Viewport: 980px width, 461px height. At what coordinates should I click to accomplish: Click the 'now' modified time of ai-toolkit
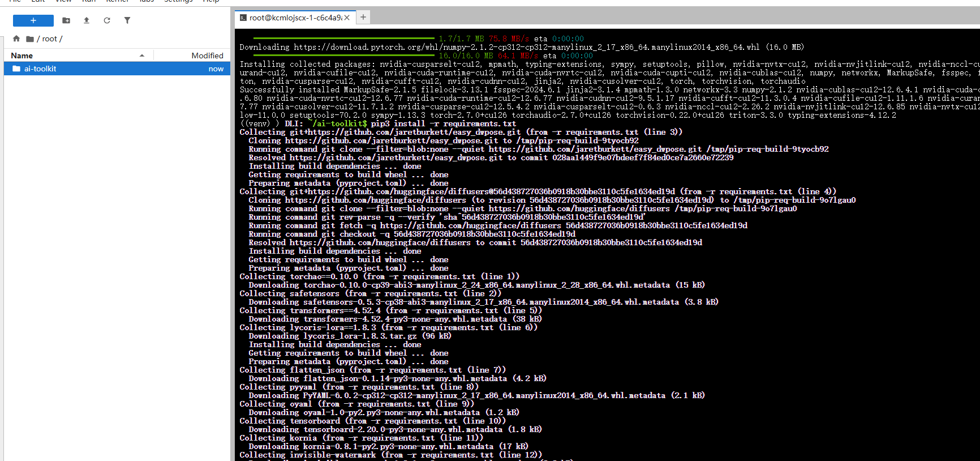click(216, 69)
